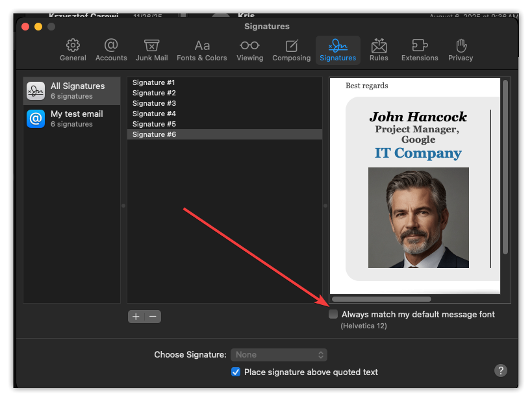532x401 pixels.
Task: Click the signature preview horizontal scrollbar
Action: 381,299
